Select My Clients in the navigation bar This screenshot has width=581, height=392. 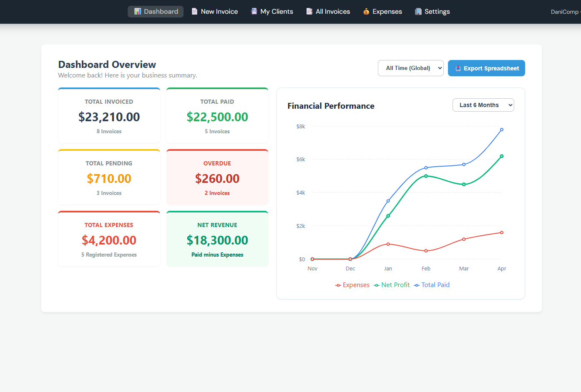pos(272,11)
